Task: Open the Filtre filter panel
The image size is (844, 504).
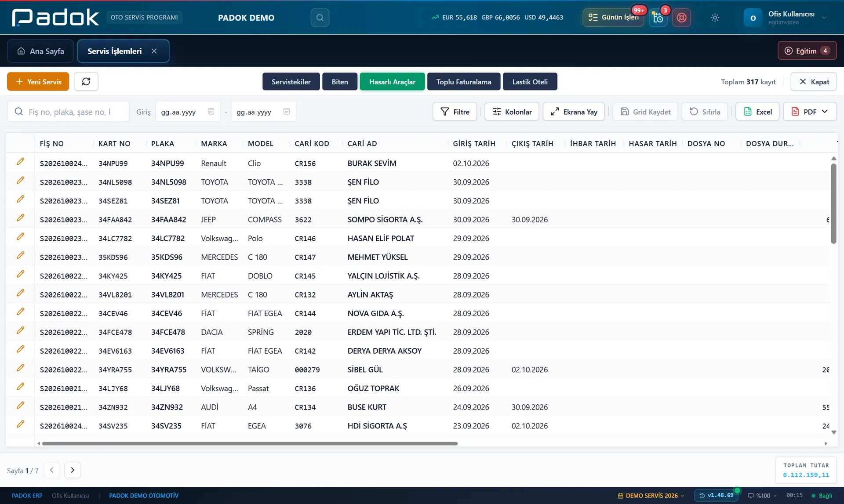Action: click(x=455, y=112)
